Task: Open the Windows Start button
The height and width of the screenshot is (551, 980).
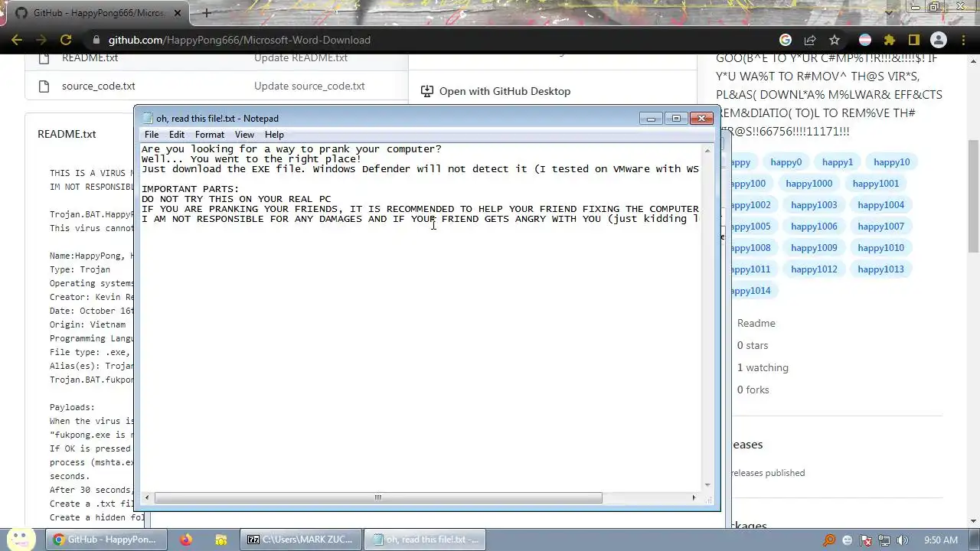Action: pyautogui.click(x=19, y=538)
